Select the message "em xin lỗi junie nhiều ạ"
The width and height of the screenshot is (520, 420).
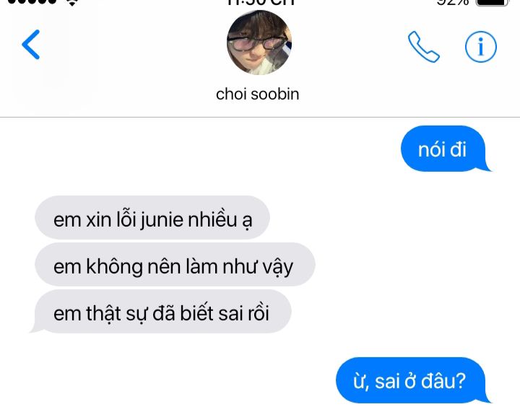(x=152, y=217)
